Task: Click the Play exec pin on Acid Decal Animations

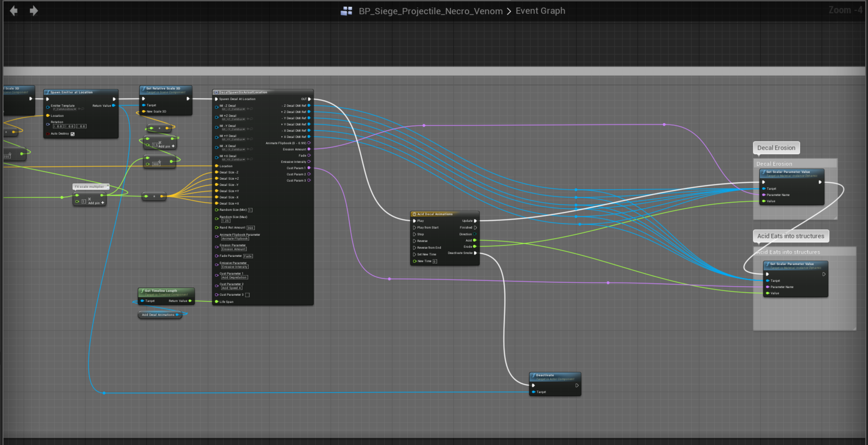Action: pos(414,221)
